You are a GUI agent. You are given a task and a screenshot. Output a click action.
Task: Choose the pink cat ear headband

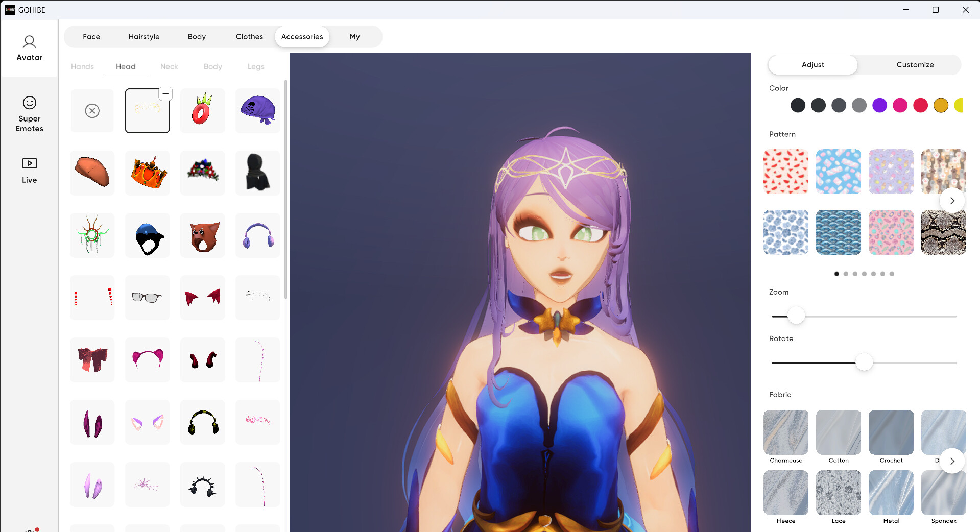(148, 360)
